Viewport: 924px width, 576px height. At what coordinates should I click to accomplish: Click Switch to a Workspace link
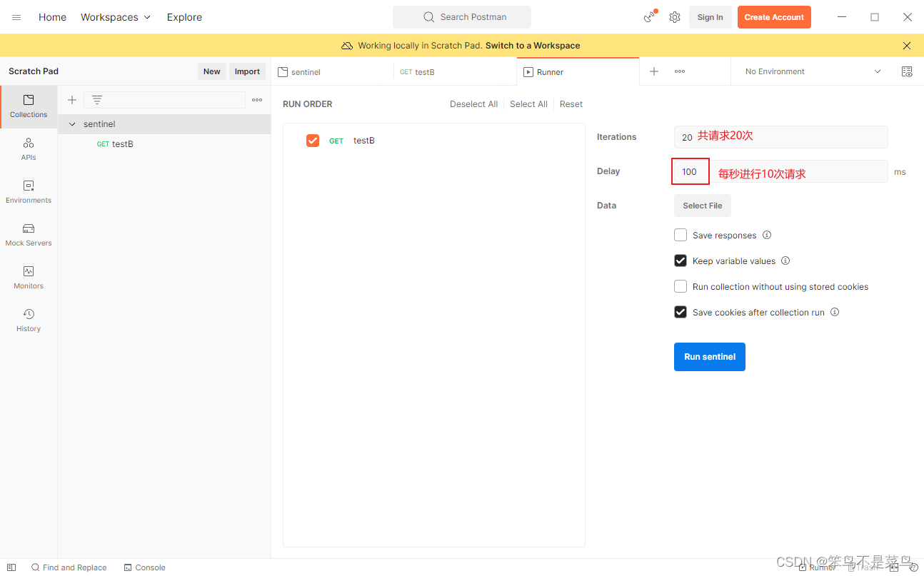tap(533, 46)
